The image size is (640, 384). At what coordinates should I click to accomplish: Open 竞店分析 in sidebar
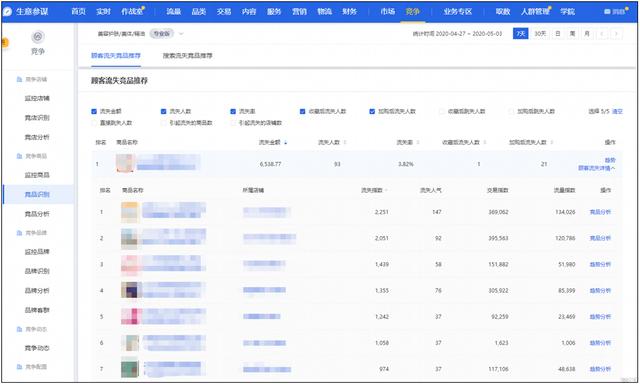[37, 137]
